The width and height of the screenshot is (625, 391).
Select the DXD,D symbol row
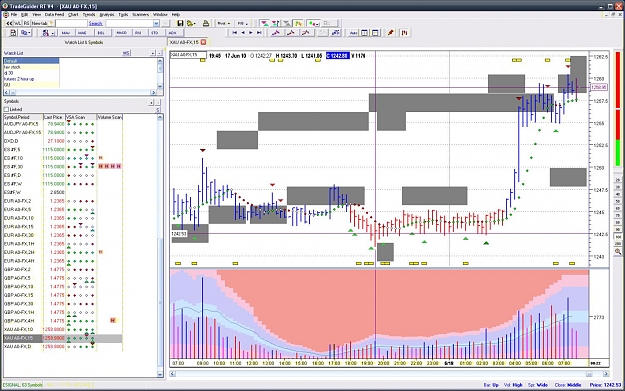click(63, 141)
